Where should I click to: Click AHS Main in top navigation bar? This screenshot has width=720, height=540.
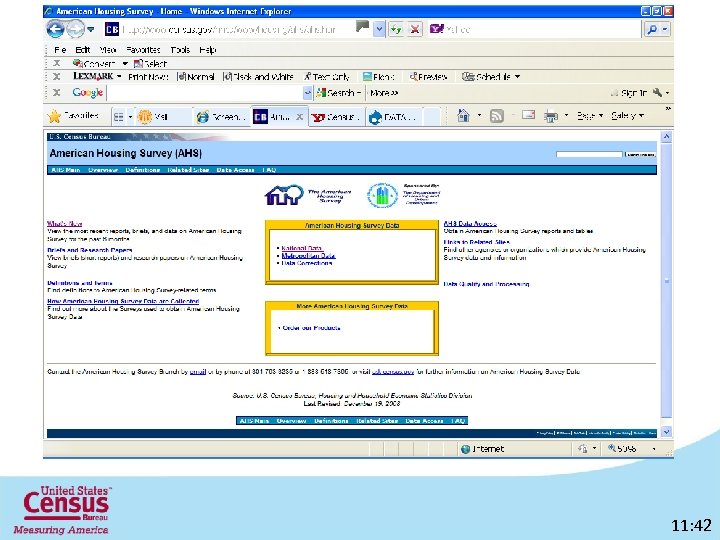[x=65, y=170]
